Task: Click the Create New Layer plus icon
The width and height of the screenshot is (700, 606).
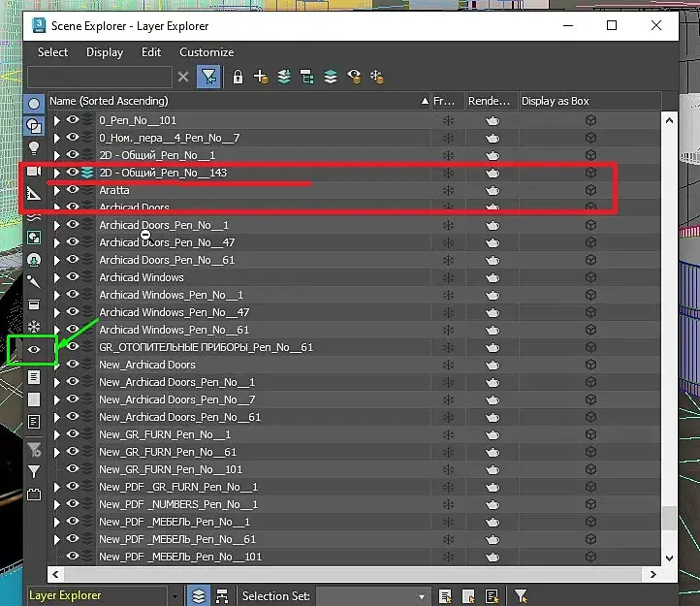Action: (x=261, y=78)
